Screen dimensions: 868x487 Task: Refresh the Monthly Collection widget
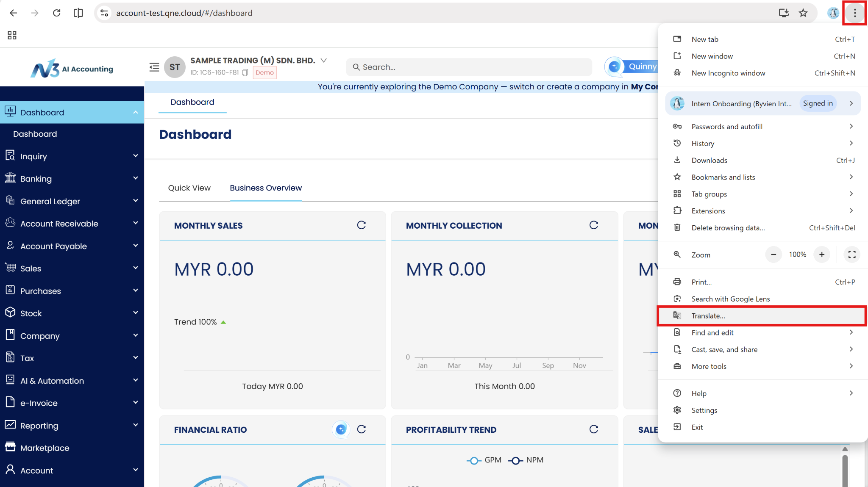click(593, 225)
